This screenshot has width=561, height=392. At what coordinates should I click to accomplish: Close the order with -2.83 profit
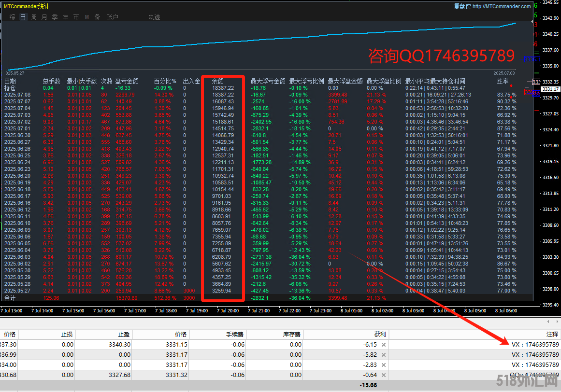coord(383,365)
